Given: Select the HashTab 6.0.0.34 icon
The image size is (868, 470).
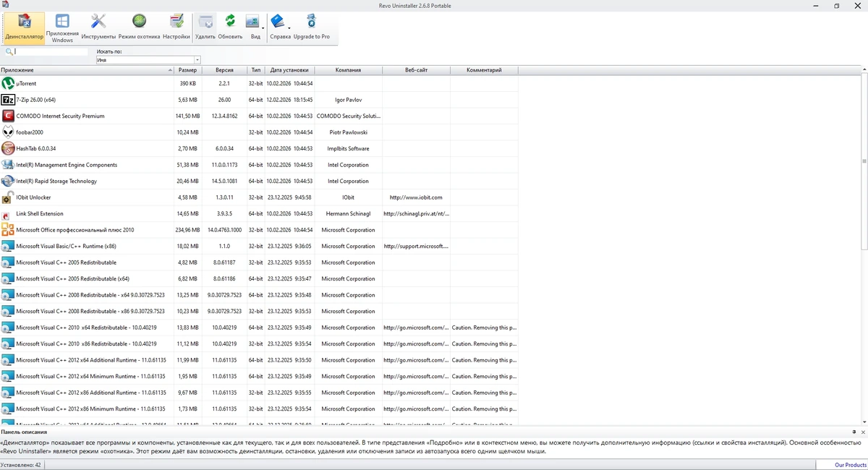Looking at the screenshot, I should pos(8,148).
